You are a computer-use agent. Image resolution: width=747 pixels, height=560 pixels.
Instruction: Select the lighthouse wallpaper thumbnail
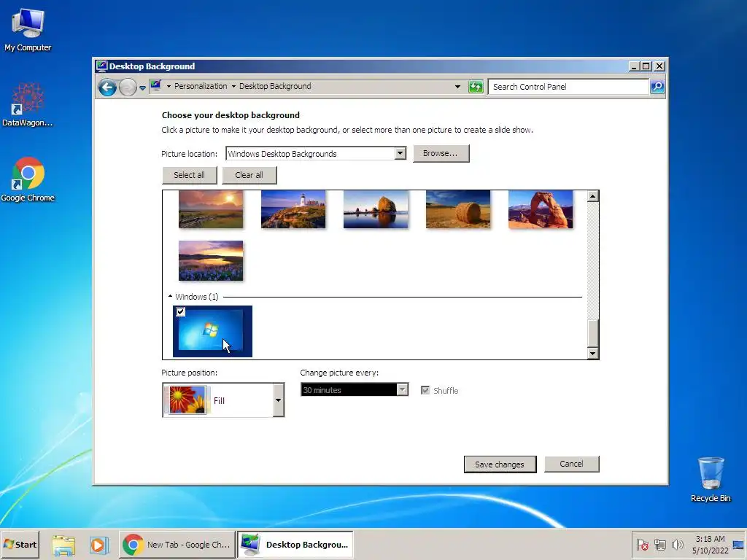(293, 209)
